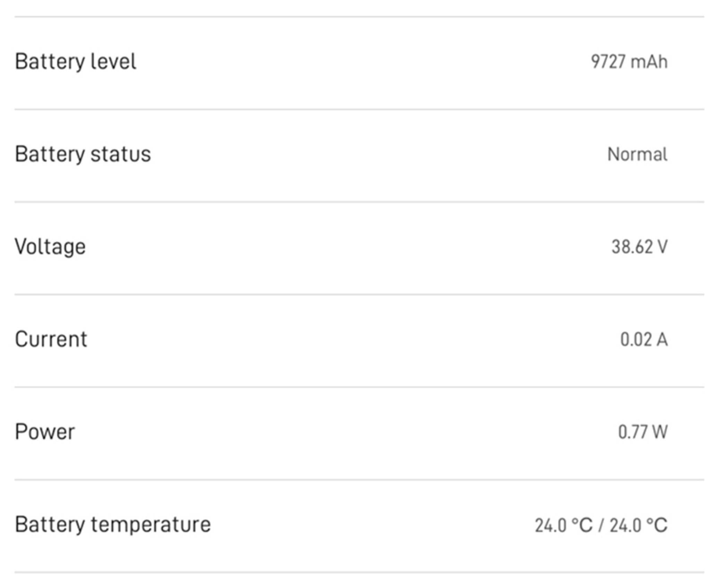The height and width of the screenshot is (588, 715).
Task: Click the divider line below Battery temperature
Action: pyautogui.click(x=359, y=572)
